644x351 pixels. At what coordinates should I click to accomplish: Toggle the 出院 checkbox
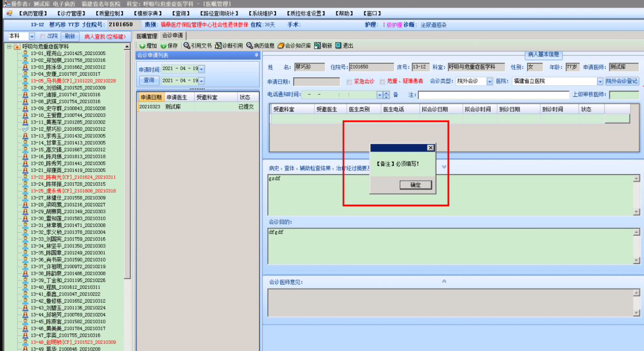point(43,37)
